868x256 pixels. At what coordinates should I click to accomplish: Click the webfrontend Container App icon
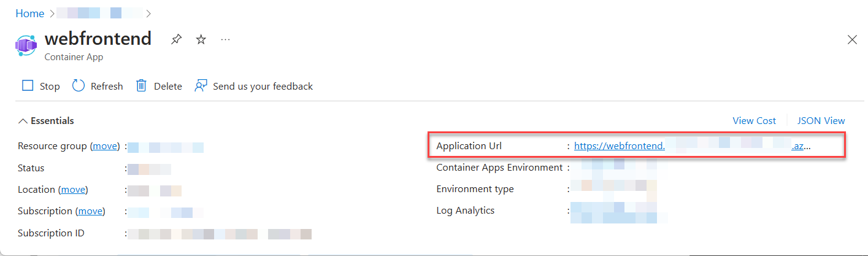coord(26,44)
